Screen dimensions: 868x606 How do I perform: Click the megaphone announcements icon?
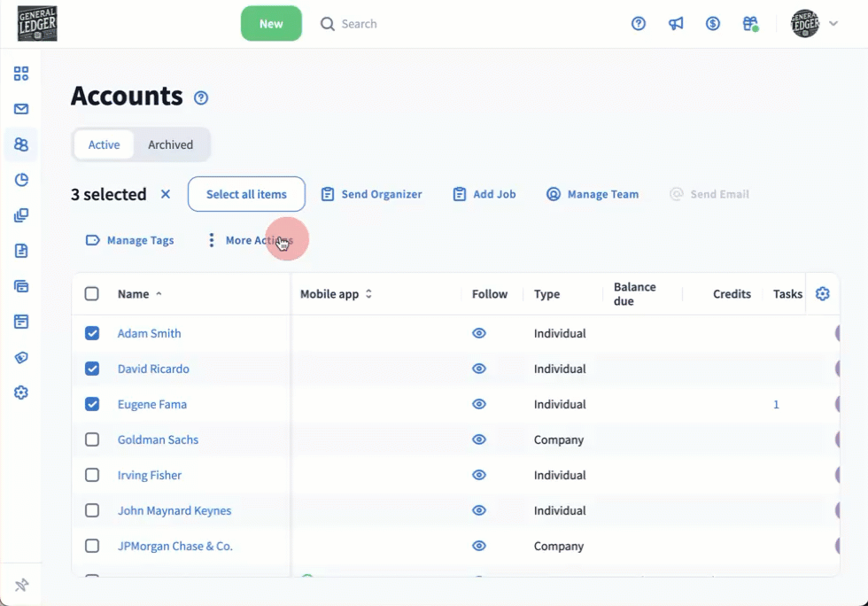(x=676, y=24)
